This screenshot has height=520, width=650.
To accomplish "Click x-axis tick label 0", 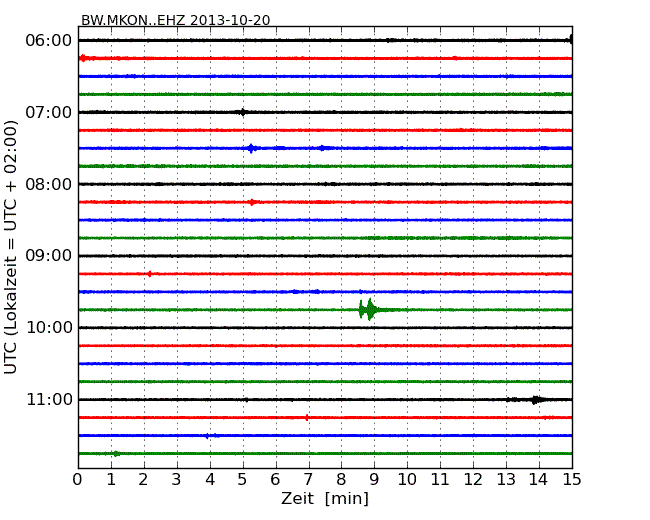I will tap(78, 480).
